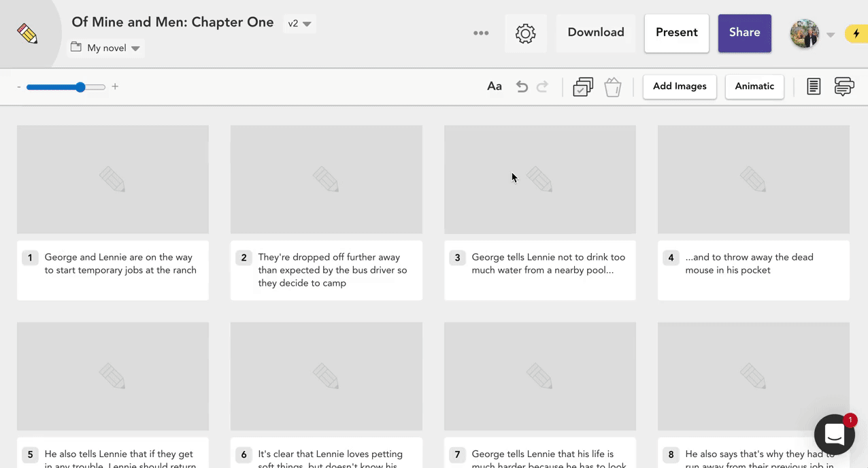
Task: Switch to script view using the document icon
Action: point(814,86)
